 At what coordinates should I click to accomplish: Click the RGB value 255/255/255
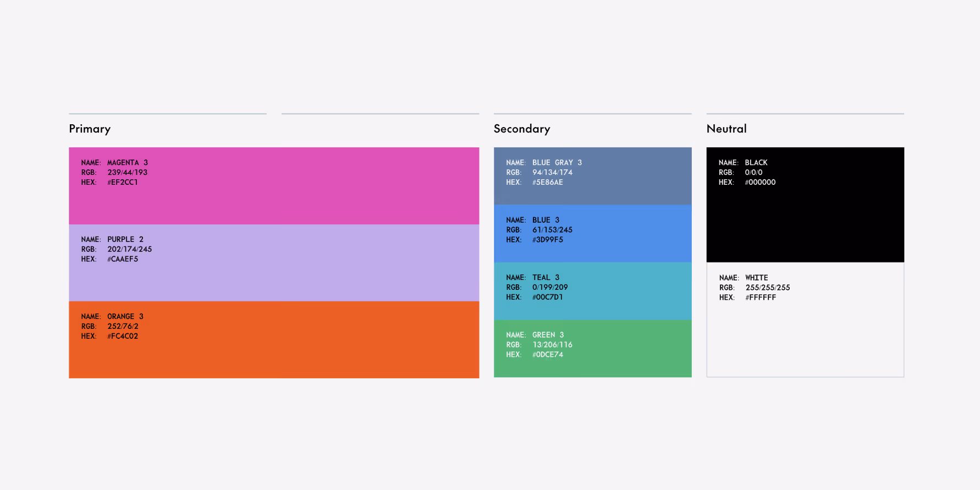(x=768, y=288)
